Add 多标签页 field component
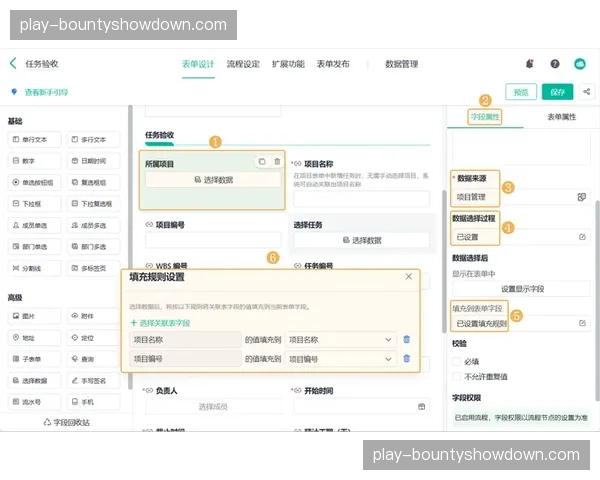 point(93,268)
